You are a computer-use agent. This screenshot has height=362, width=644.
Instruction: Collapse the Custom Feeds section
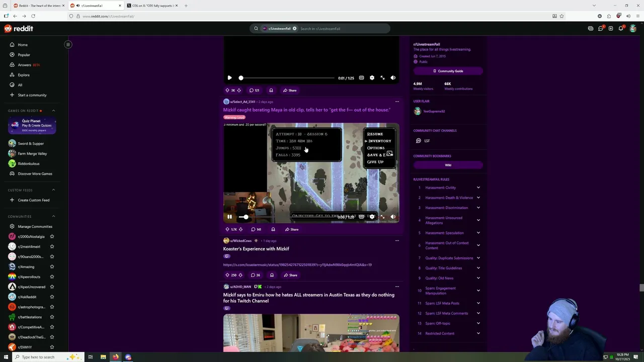coord(53,190)
